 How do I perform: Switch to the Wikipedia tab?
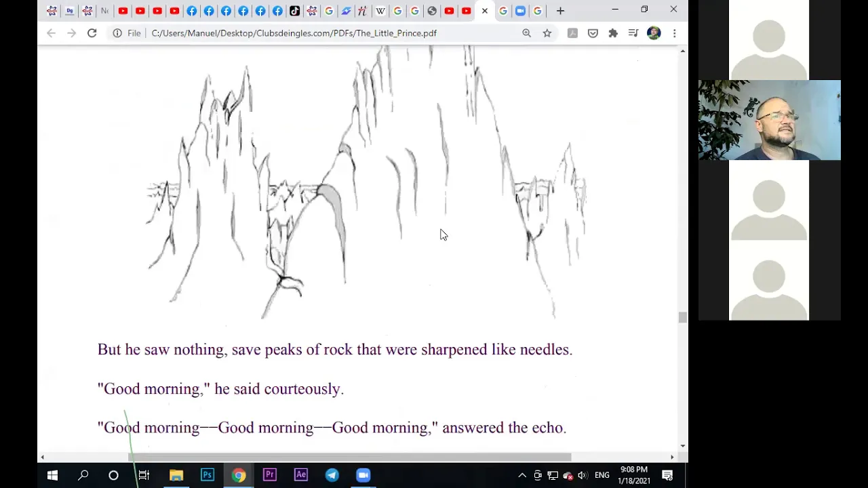pyautogui.click(x=380, y=11)
